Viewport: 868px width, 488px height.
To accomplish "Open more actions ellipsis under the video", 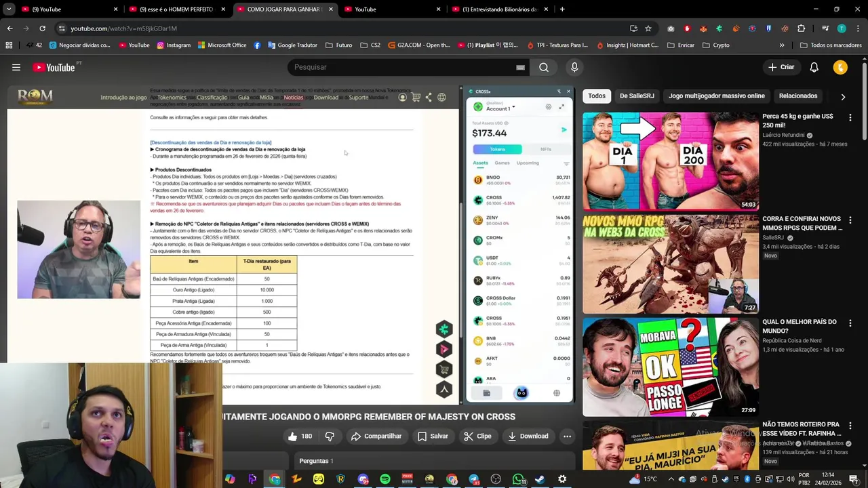I will point(567,436).
